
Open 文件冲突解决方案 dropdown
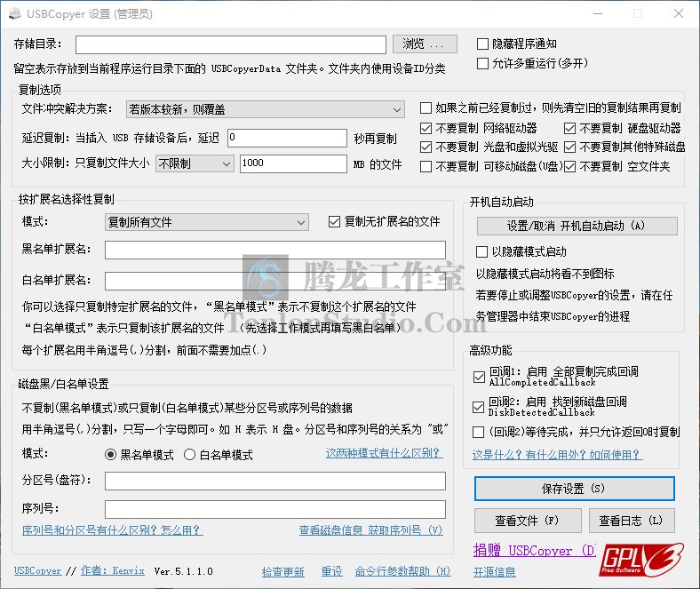266,109
